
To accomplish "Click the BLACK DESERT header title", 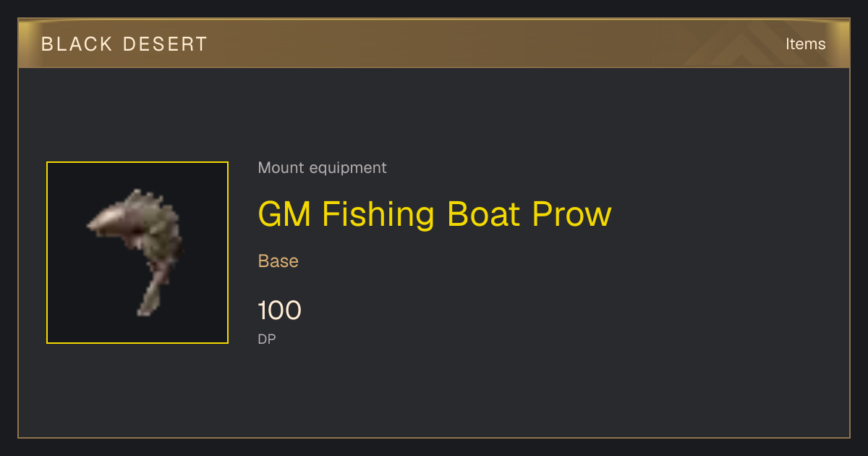I will coord(124,44).
